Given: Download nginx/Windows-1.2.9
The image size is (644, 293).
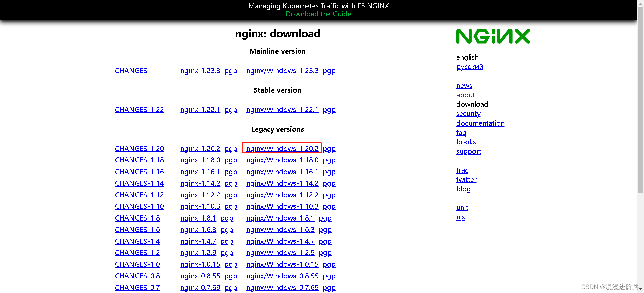Looking at the screenshot, I should tap(280, 253).
